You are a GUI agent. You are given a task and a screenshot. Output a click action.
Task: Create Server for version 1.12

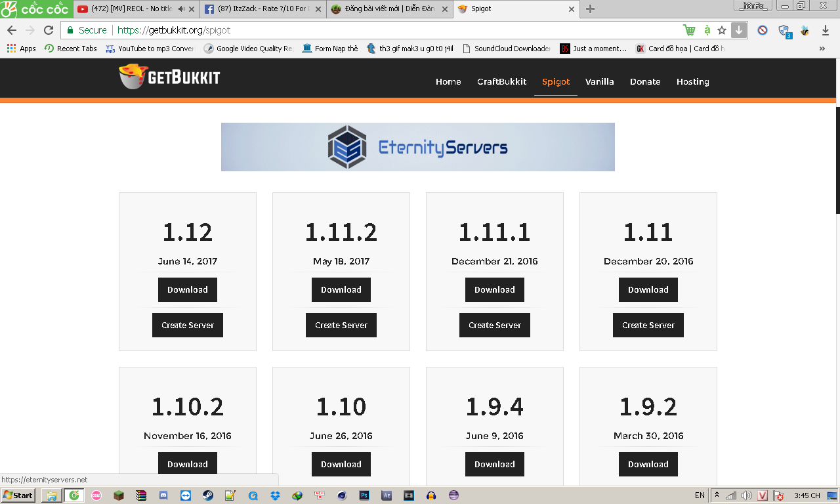[x=188, y=325]
